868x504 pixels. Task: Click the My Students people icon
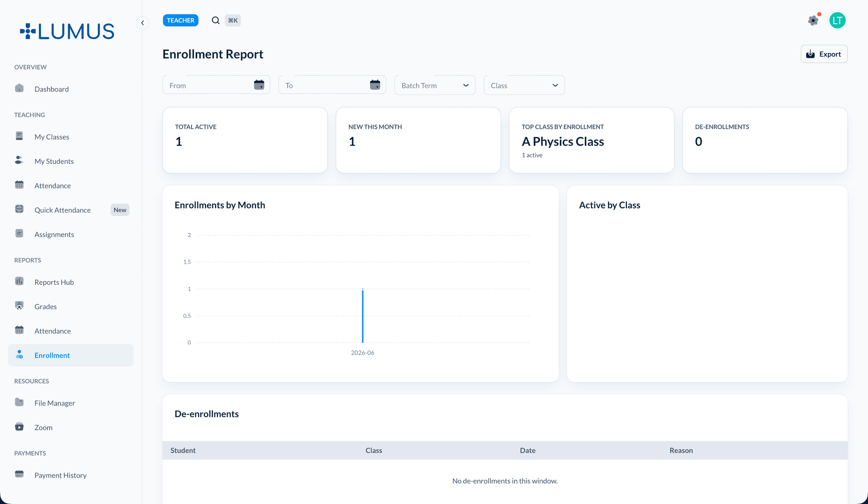point(19,160)
